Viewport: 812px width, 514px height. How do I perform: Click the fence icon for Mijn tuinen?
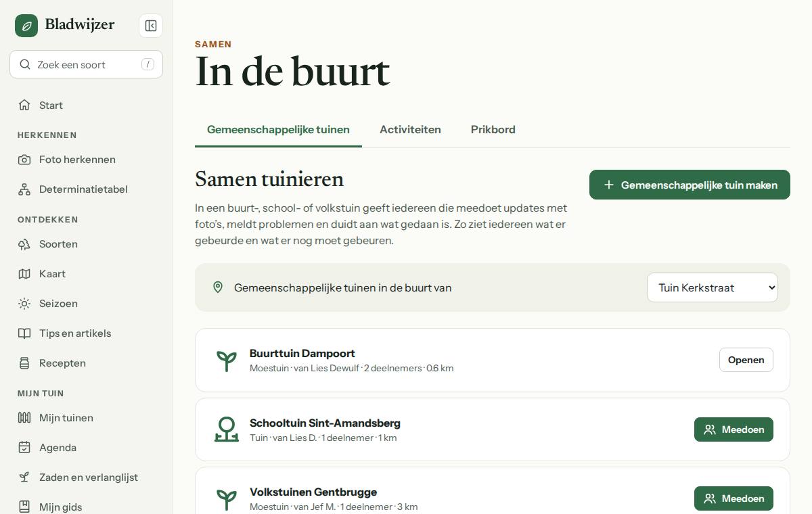24,418
